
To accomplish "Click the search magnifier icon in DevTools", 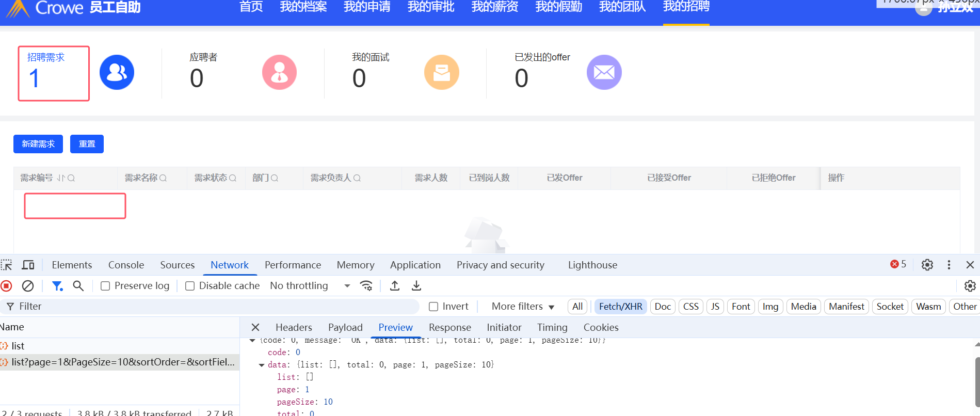I will (78, 286).
